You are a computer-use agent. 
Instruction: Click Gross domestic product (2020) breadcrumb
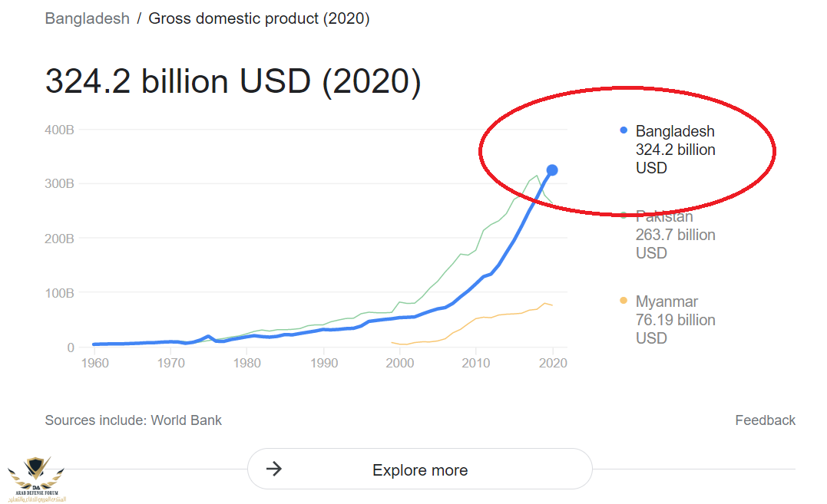259,18
